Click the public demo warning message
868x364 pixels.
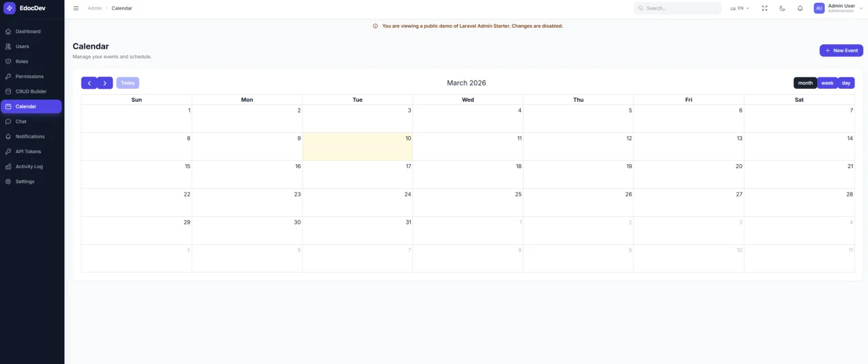pos(473,26)
